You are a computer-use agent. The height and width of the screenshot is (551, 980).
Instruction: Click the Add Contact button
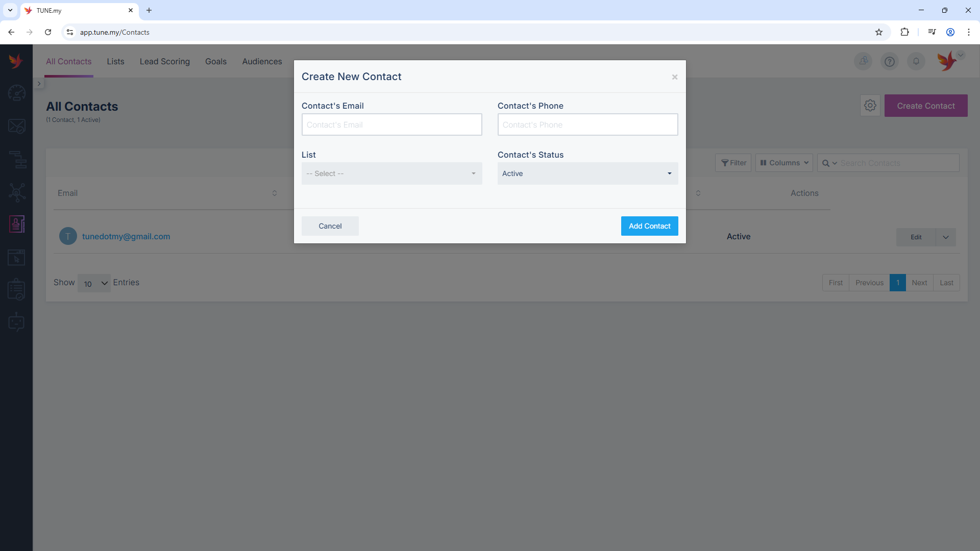pos(649,226)
